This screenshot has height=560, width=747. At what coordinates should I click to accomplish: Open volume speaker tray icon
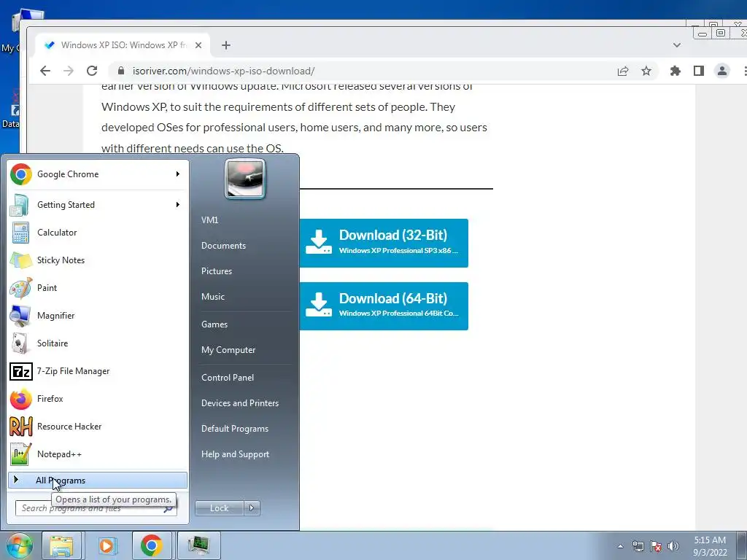(673, 546)
